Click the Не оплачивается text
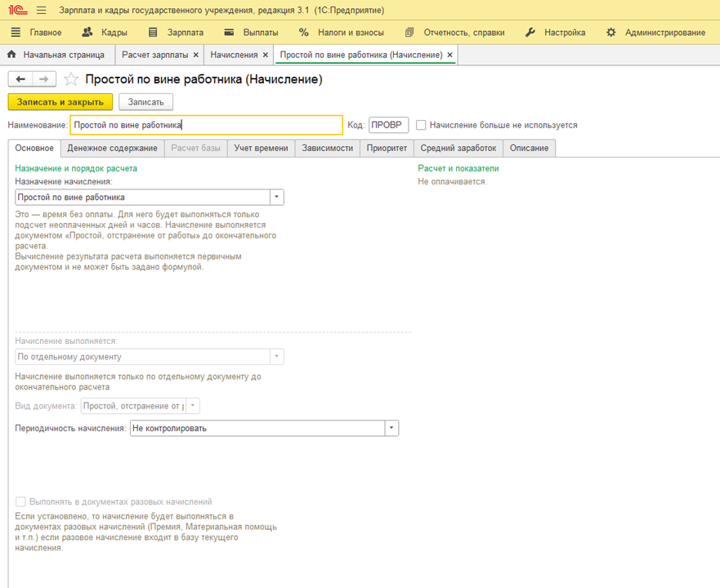Screen dimensions: 720x588 452,182
